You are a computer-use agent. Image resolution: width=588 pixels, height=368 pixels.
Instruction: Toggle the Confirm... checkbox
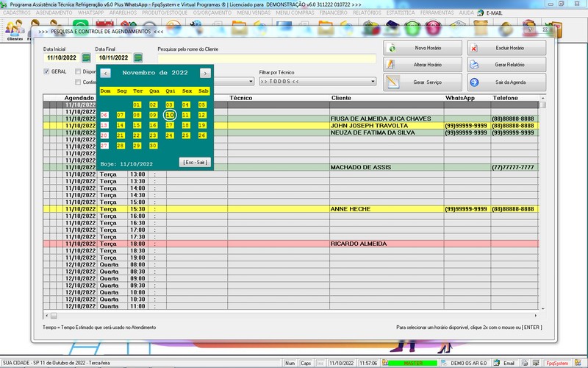[x=78, y=82]
